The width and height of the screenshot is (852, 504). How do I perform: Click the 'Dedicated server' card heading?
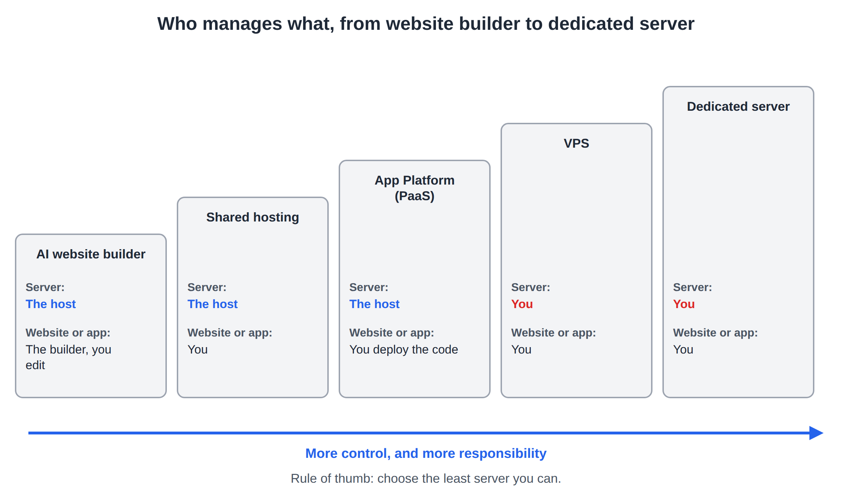[738, 106]
